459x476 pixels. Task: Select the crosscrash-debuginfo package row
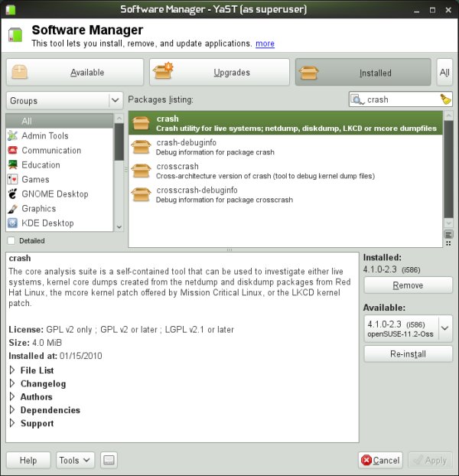tap(285, 194)
